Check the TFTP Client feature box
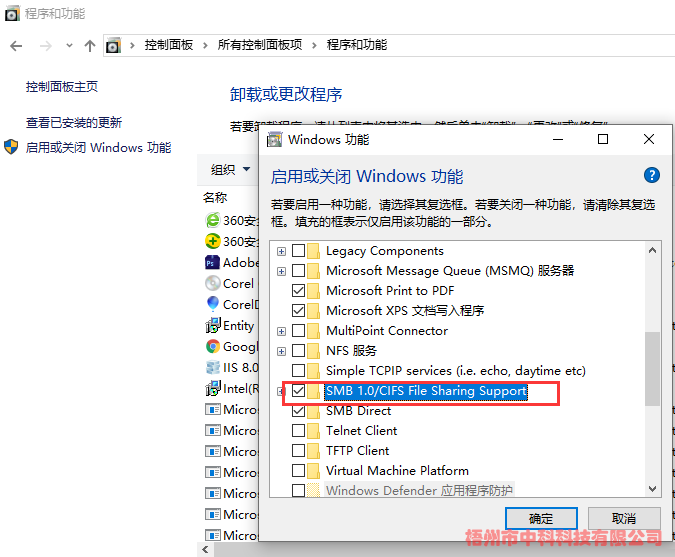The height and width of the screenshot is (557, 675). point(299,451)
